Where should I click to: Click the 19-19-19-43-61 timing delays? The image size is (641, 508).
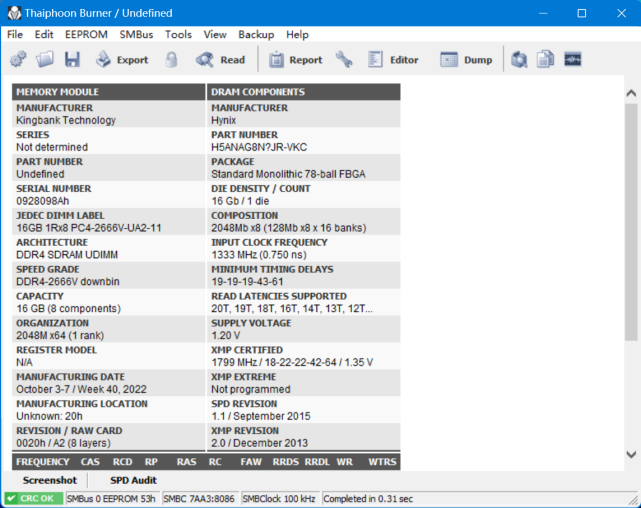pyautogui.click(x=247, y=282)
